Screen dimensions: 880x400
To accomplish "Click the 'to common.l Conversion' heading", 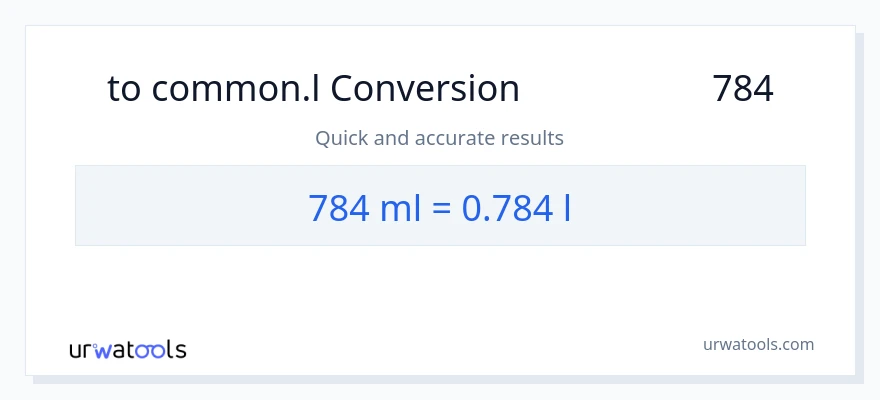I will (313, 89).
